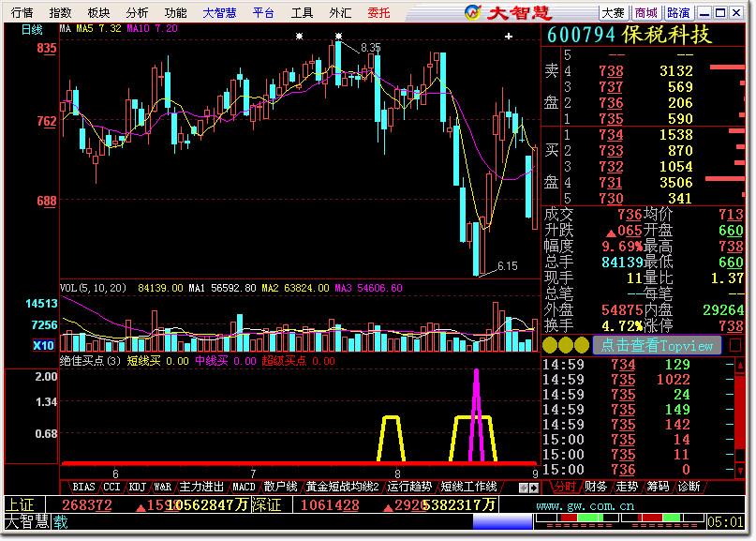Open the 外汇 menu
The height and width of the screenshot is (541, 756).
(x=340, y=12)
